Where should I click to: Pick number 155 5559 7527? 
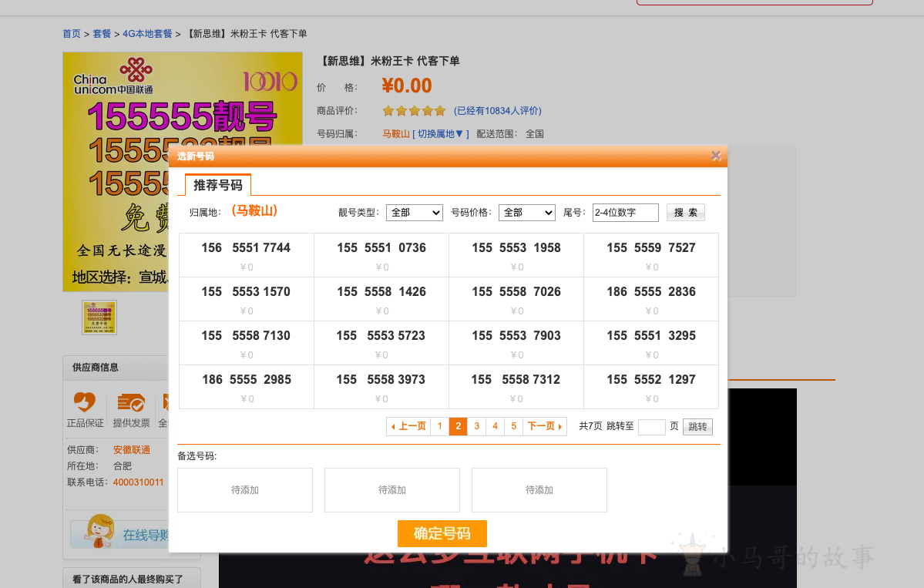click(651, 255)
